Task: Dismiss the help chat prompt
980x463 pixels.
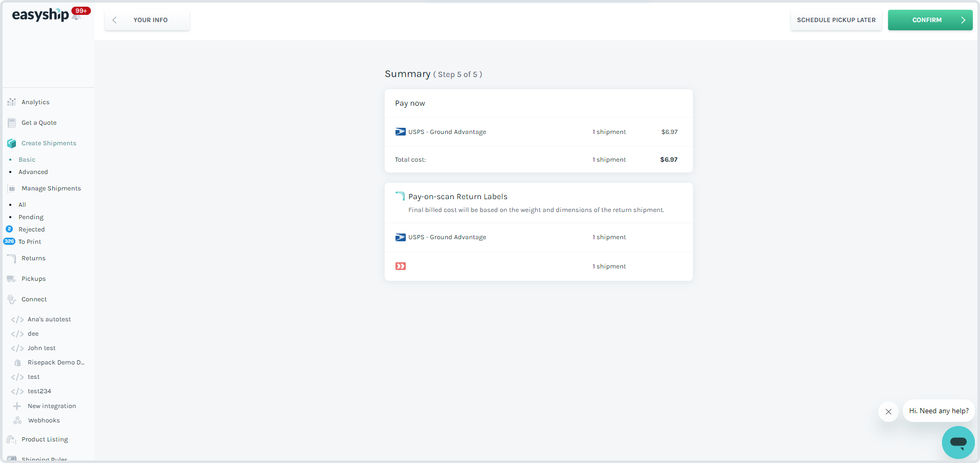Action: [889, 412]
